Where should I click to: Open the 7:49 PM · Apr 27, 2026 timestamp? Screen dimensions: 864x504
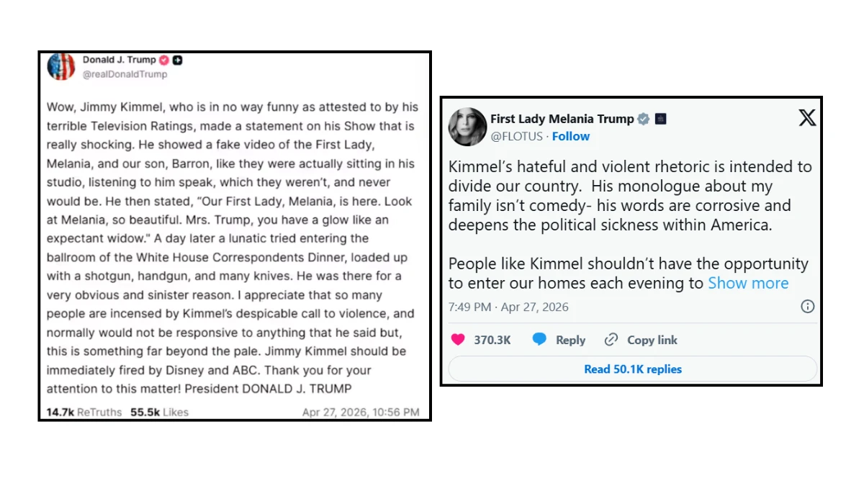508,307
